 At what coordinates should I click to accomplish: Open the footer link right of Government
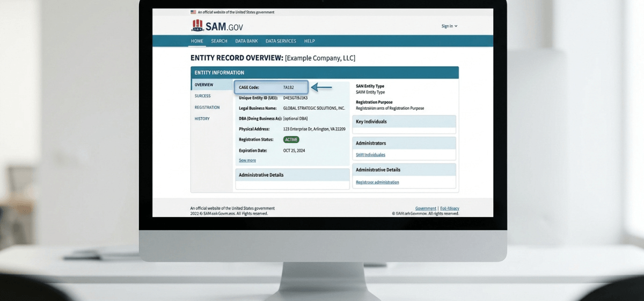pos(450,208)
